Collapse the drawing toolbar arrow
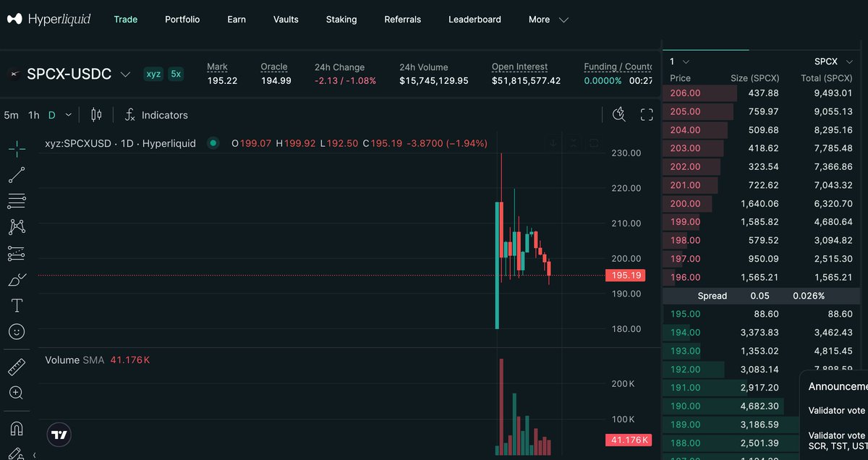 click(x=35, y=456)
